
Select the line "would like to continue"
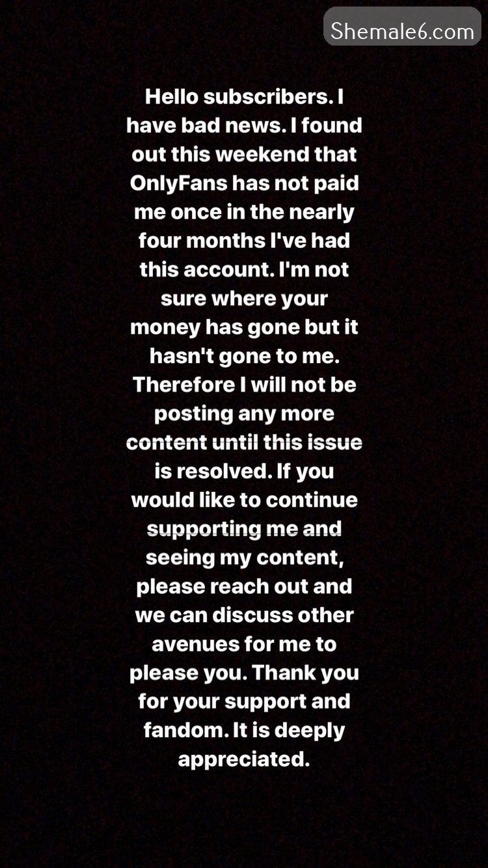coord(244,500)
